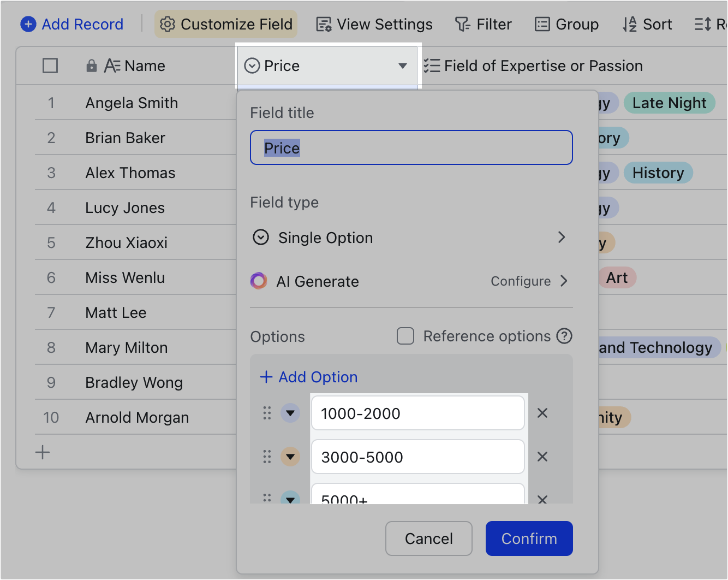Screen dimensions: 728x580
Task: Click the Filter toolbar button
Action: [x=484, y=24]
